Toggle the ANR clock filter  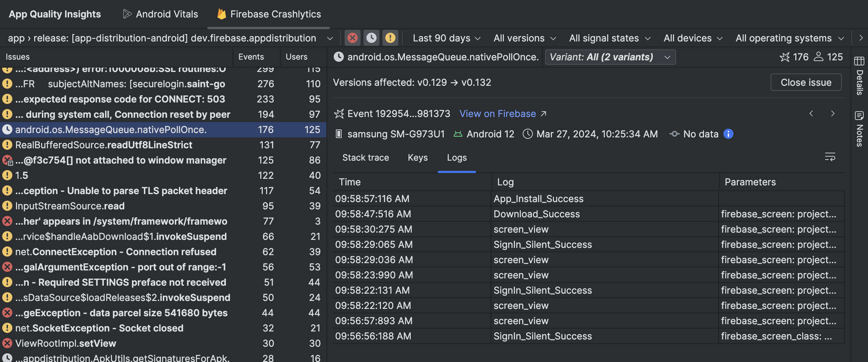pyautogui.click(x=371, y=38)
